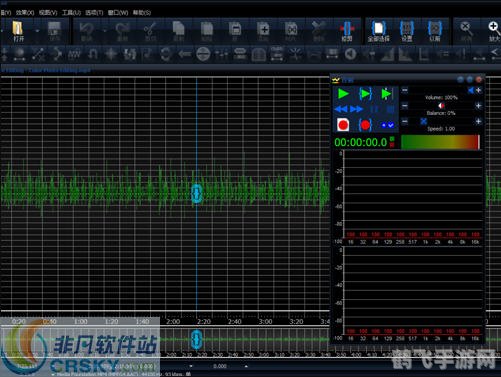Open the 效果(X) menu
This screenshot has width=501, height=377.
pyautogui.click(x=25, y=13)
